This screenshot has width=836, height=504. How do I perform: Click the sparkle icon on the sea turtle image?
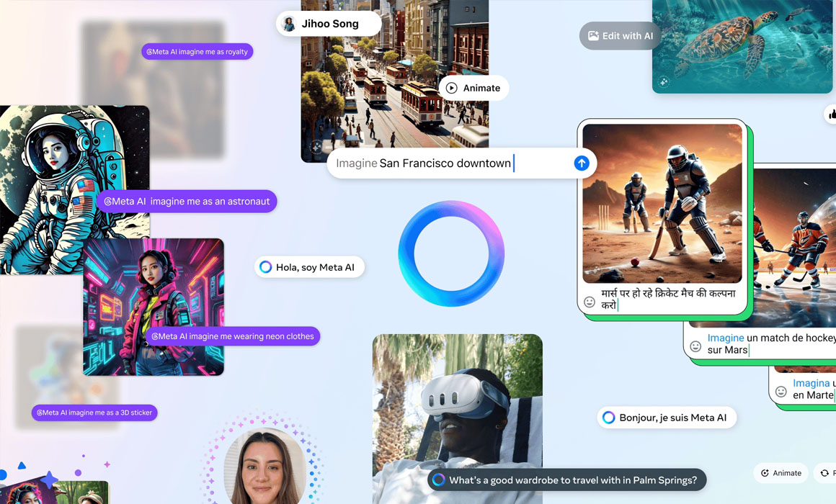663,81
